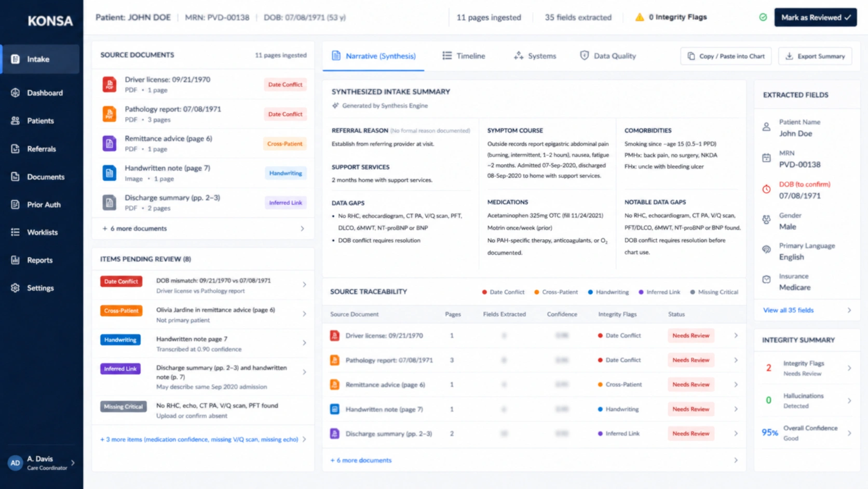868x489 pixels.
Task: Click the DOB to confirm clock icon
Action: [x=766, y=189]
